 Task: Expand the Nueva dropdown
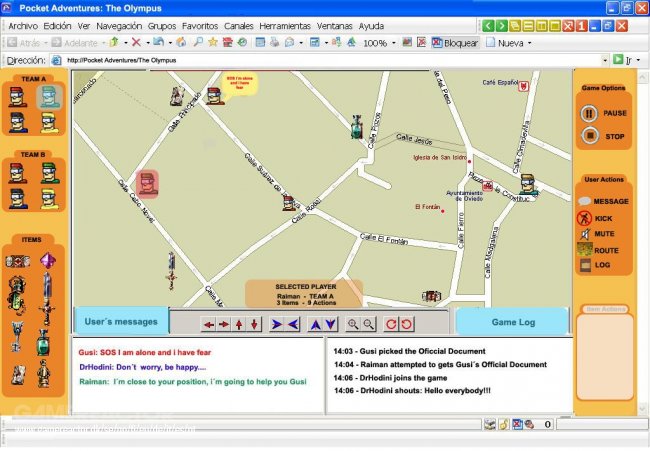click(x=530, y=43)
